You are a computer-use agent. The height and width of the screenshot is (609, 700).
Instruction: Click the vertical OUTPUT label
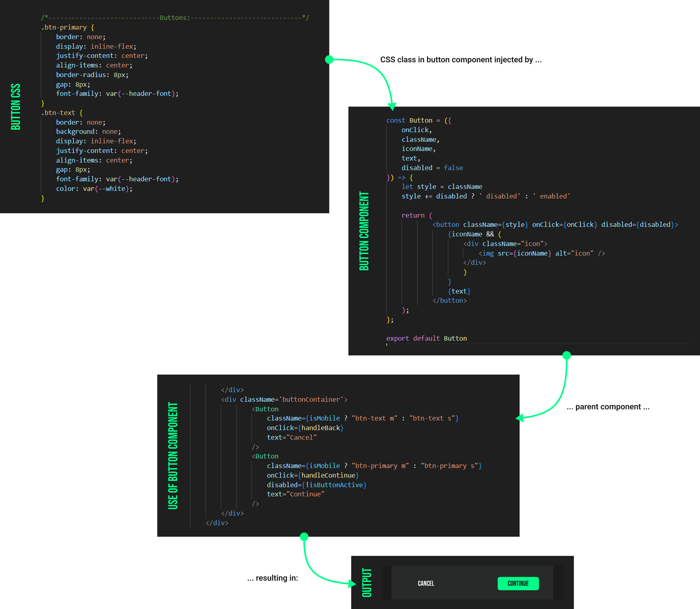click(x=367, y=583)
